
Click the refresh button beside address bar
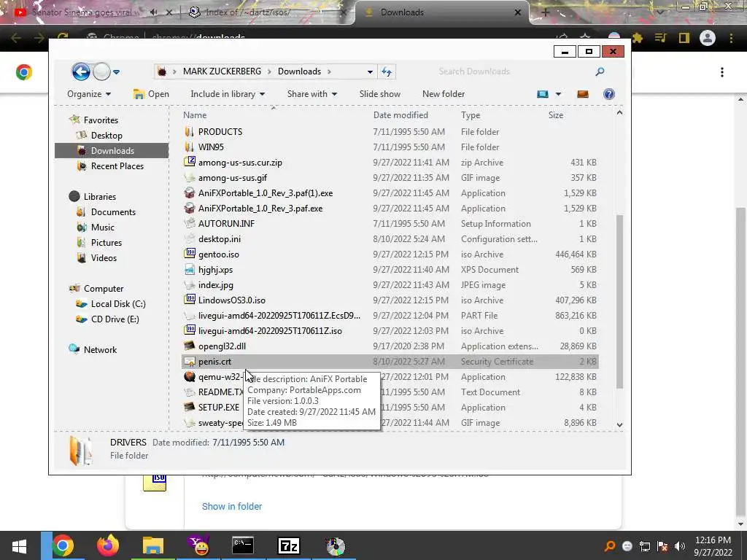click(x=387, y=72)
